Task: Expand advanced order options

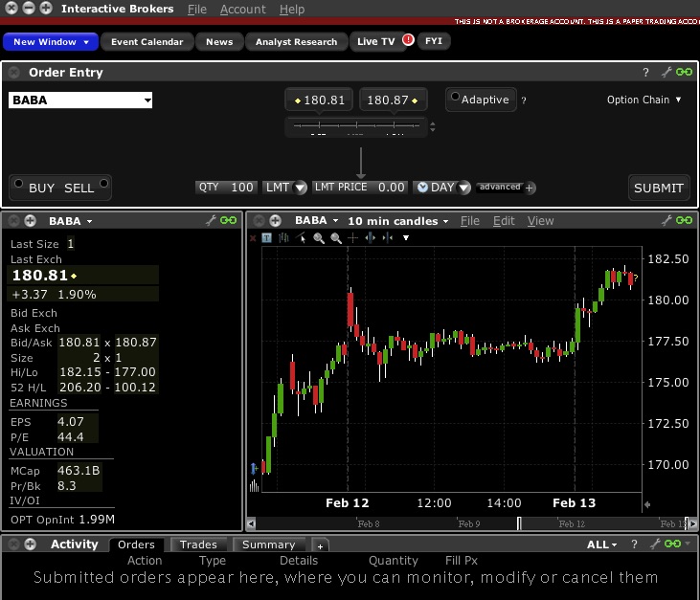Action: click(506, 188)
